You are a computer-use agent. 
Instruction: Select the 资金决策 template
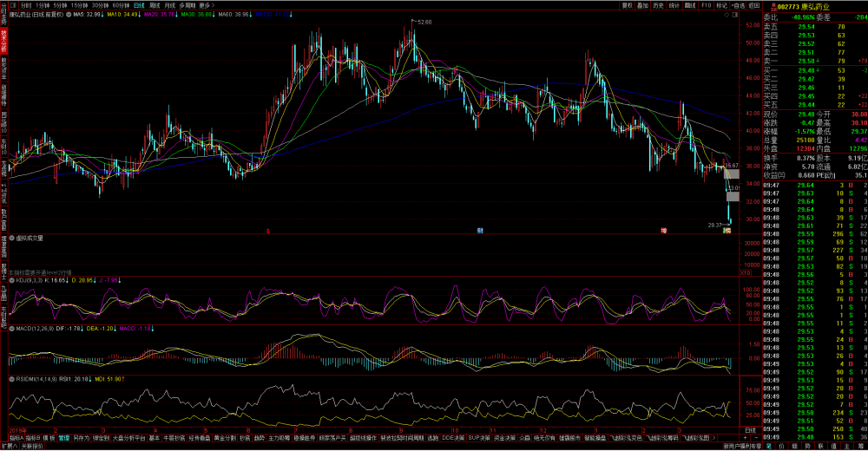point(505,438)
